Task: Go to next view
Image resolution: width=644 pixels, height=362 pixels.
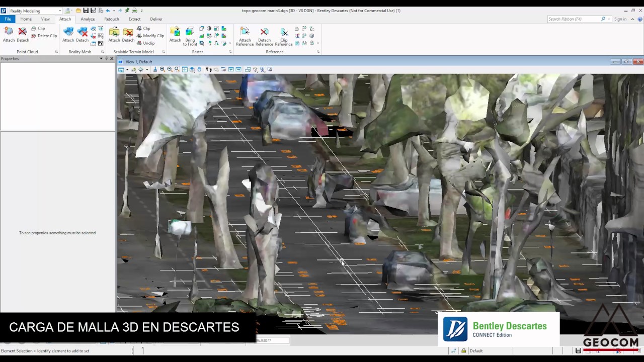Action: (x=238, y=69)
